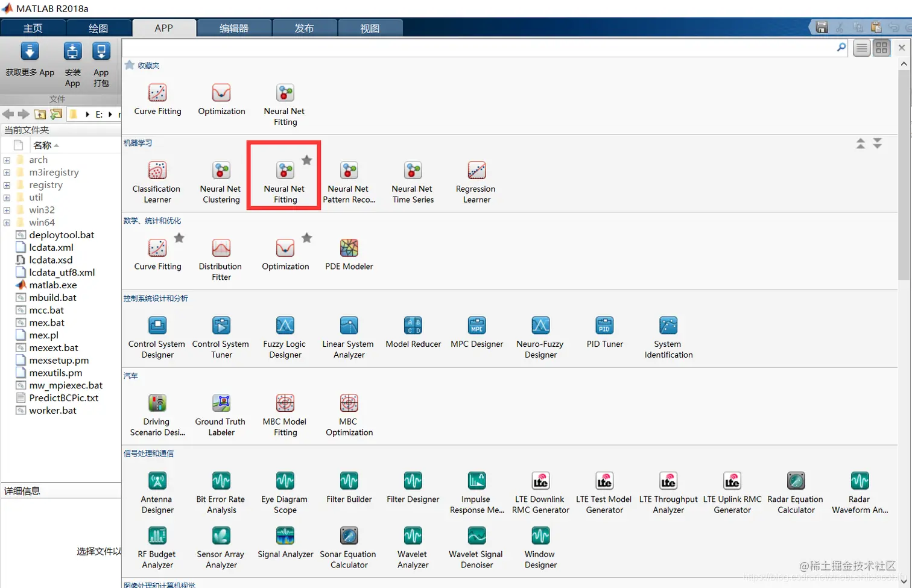Toggle favorite star on Curve Fitting in math section
The image size is (912, 588).
point(179,238)
